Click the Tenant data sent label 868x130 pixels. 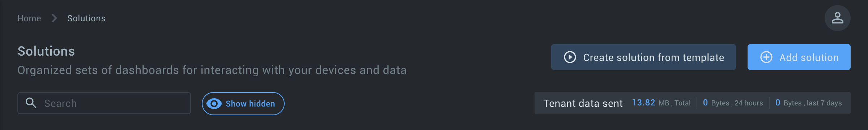click(583, 103)
